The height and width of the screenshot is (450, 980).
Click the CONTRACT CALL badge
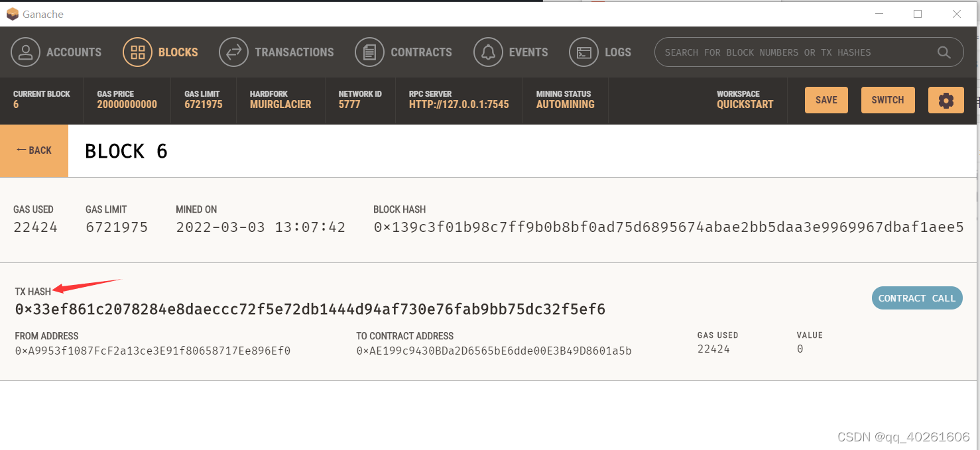[x=916, y=298]
